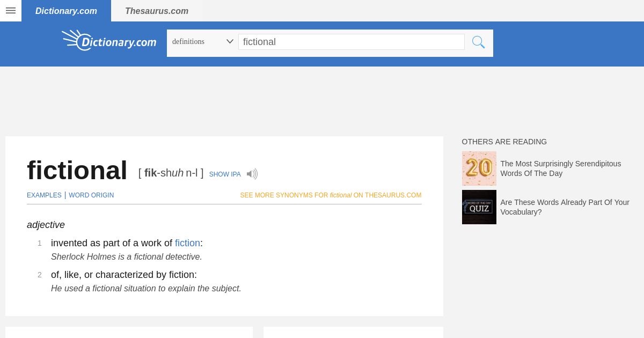
Task: Click the fictional situation example sentence
Action: point(146,289)
